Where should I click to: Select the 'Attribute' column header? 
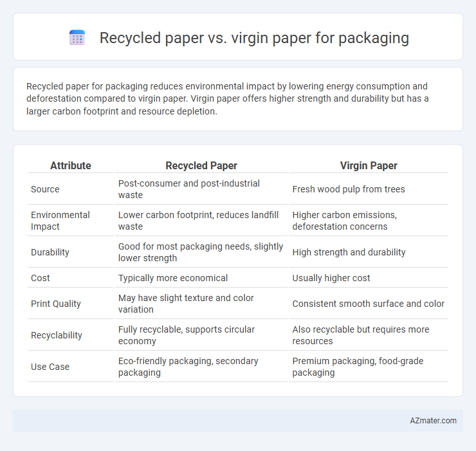click(70, 165)
